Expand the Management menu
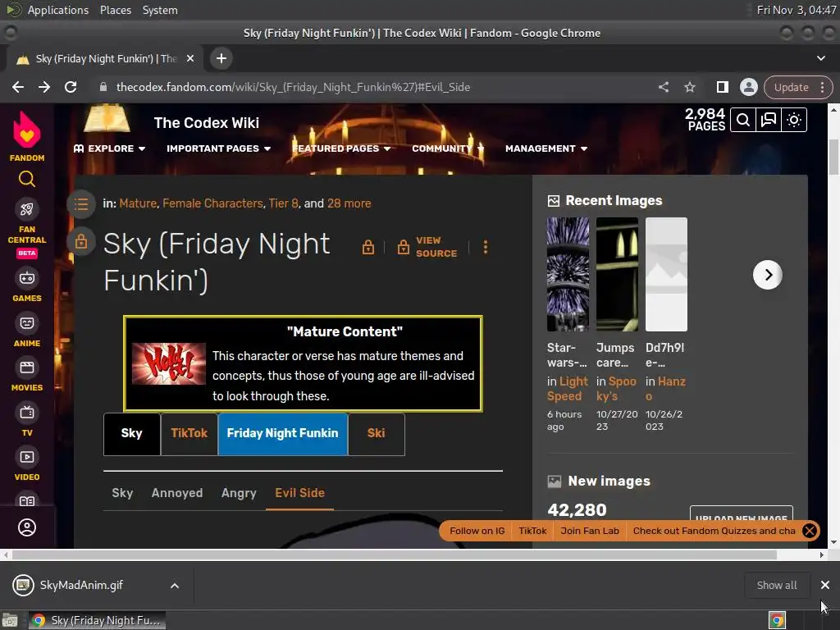 (546, 148)
